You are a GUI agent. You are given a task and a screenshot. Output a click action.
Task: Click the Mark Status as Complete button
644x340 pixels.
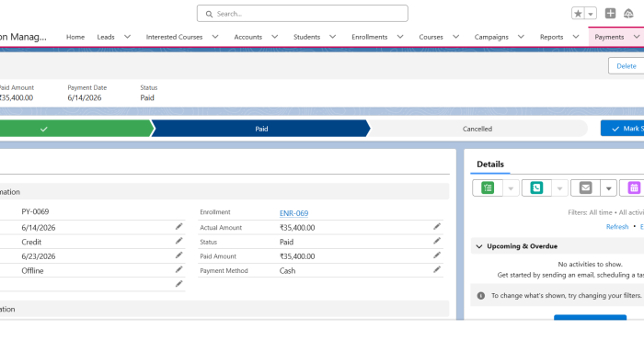[x=622, y=129]
